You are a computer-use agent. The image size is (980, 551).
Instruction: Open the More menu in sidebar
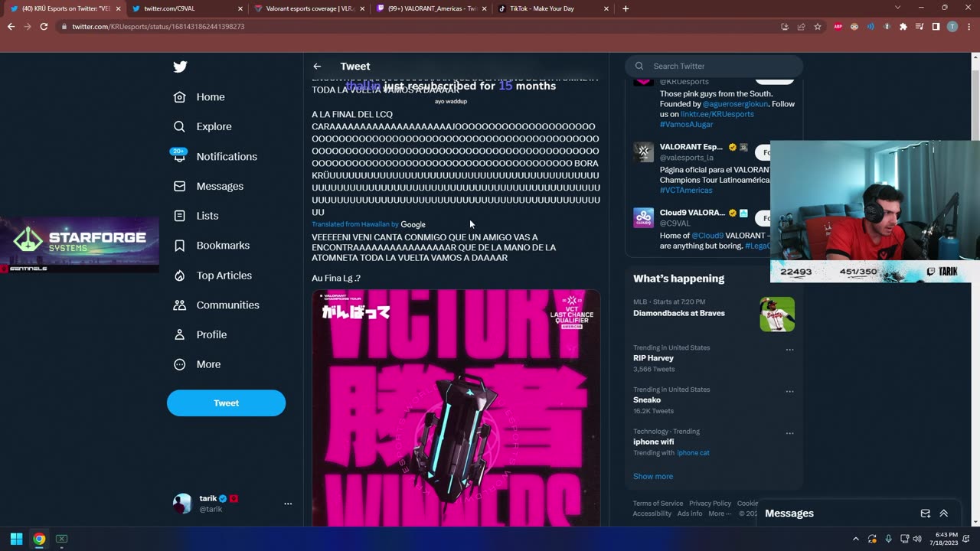tap(197, 364)
